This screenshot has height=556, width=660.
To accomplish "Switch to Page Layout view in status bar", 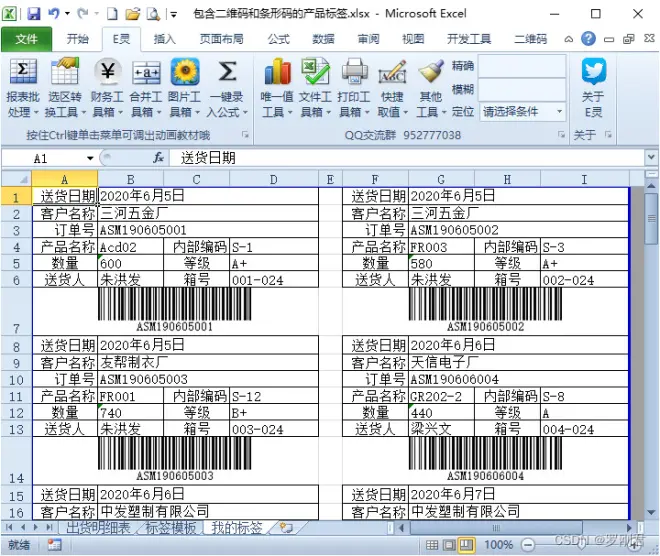I will click(449, 545).
